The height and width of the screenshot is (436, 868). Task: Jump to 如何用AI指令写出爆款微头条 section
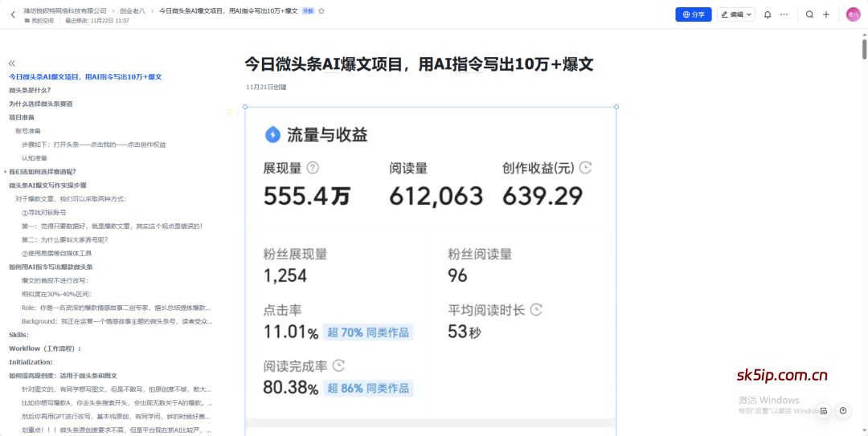tap(51, 267)
